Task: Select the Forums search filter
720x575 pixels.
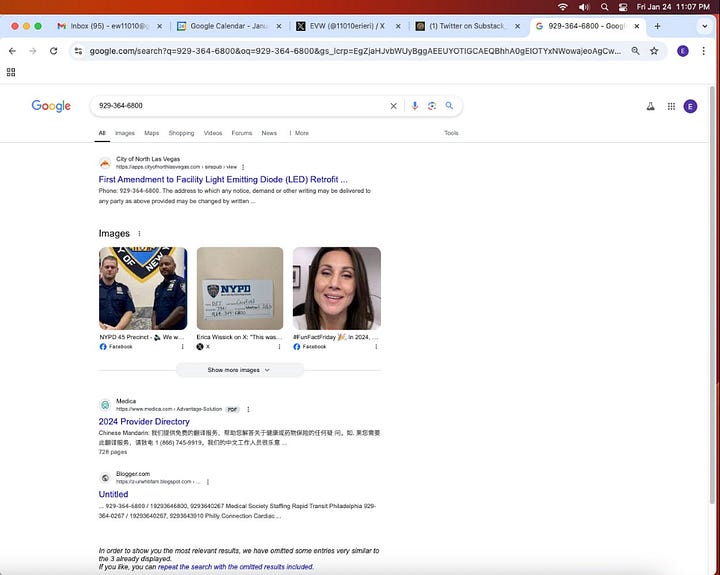Action: coord(242,133)
